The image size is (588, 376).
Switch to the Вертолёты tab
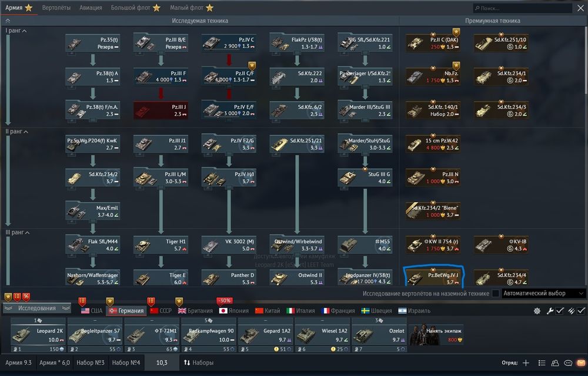[56, 8]
